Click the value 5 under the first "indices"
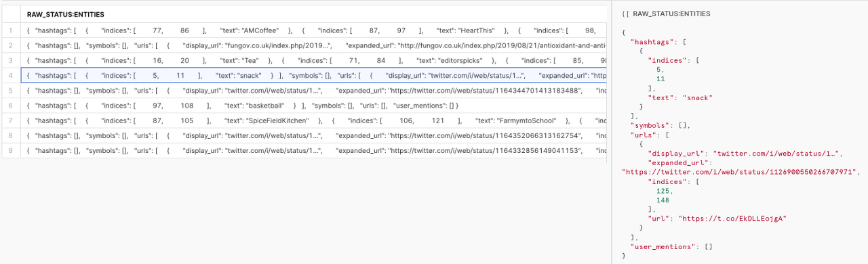The width and height of the screenshot is (868, 264). [658, 69]
